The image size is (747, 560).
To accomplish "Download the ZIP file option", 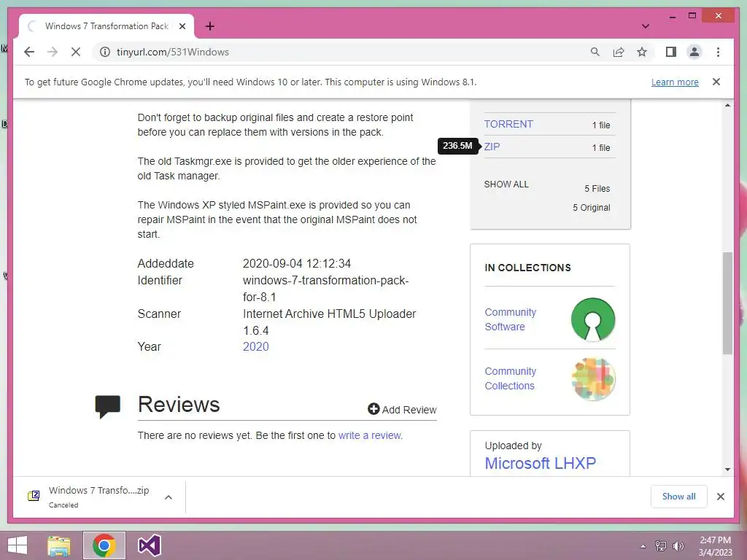I will tap(492, 147).
